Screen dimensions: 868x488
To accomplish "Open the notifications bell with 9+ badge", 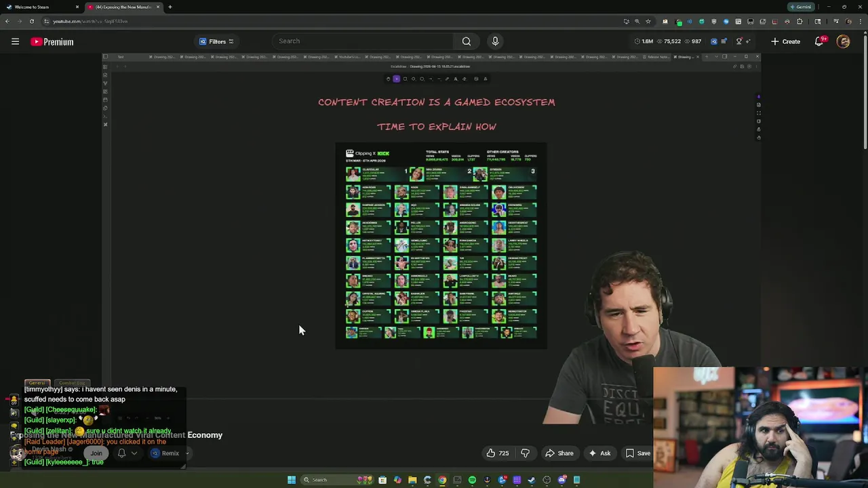I will (820, 41).
